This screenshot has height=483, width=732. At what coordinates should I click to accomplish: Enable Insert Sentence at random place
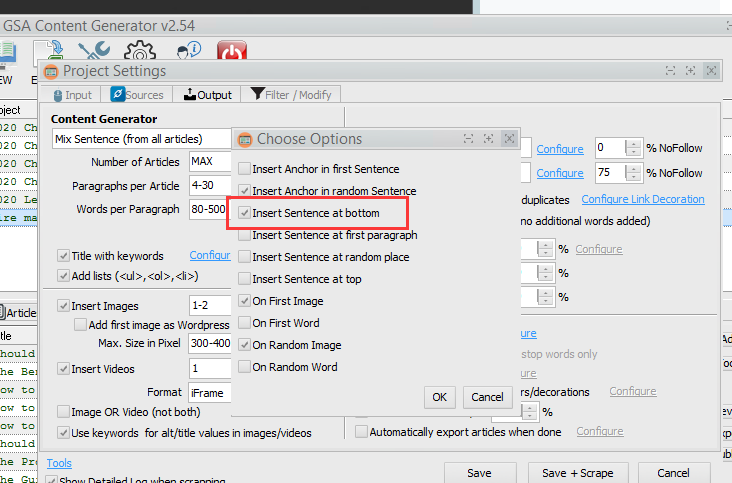[244, 257]
